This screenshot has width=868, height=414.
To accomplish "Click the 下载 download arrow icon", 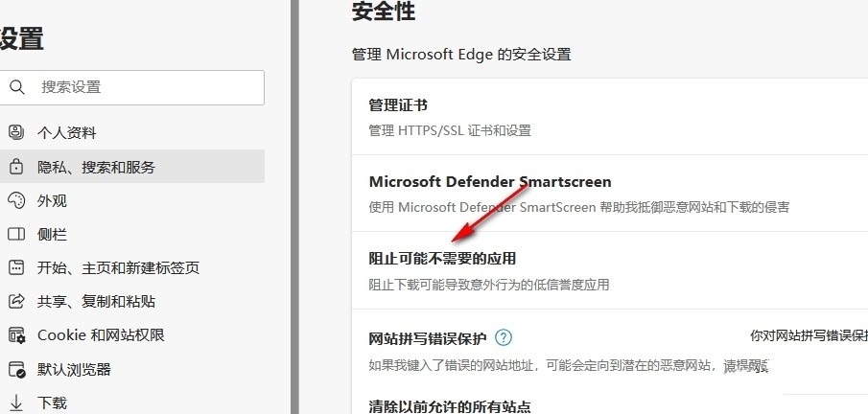I will coord(16,402).
